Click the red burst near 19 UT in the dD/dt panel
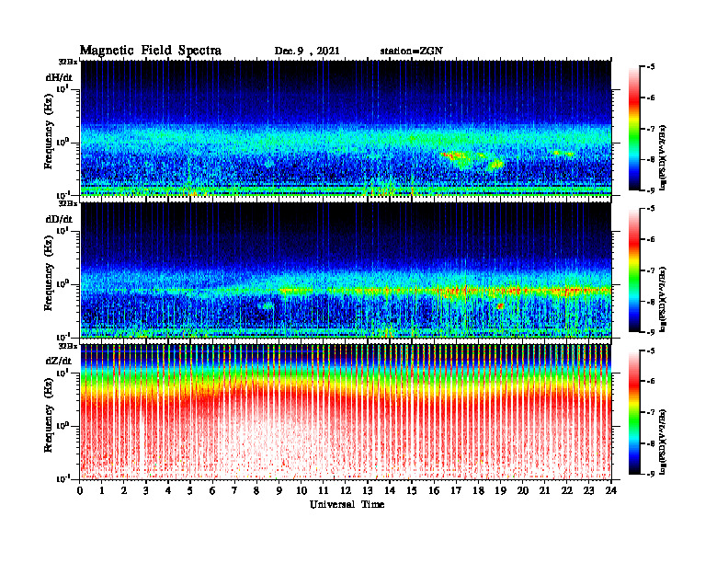The image size is (728, 563). coord(500,306)
